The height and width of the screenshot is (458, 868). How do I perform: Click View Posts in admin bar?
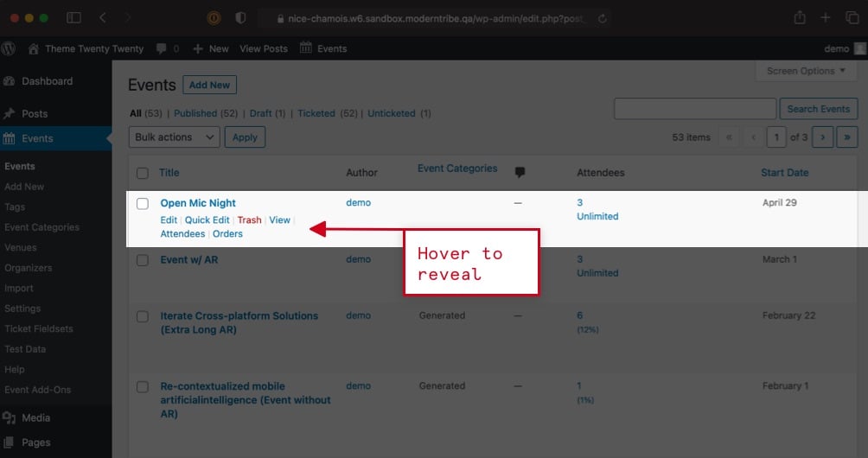(264, 48)
